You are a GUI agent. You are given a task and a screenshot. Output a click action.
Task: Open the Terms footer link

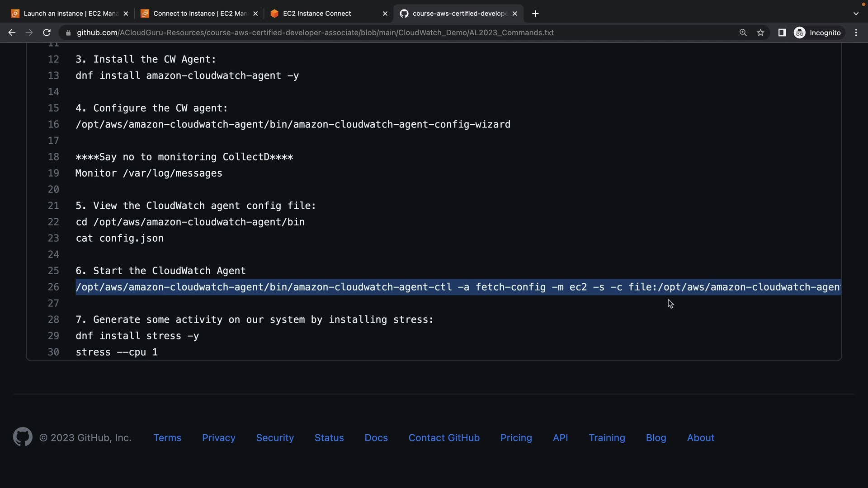pyautogui.click(x=167, y=437)
